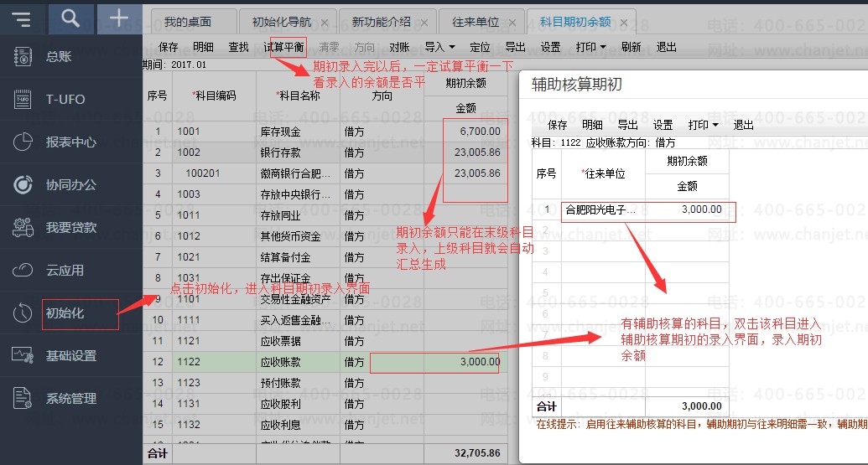The height and width of the screenshot is (465, 868).
Task: Click the plus add icon
Action: [x=119, y=18]
